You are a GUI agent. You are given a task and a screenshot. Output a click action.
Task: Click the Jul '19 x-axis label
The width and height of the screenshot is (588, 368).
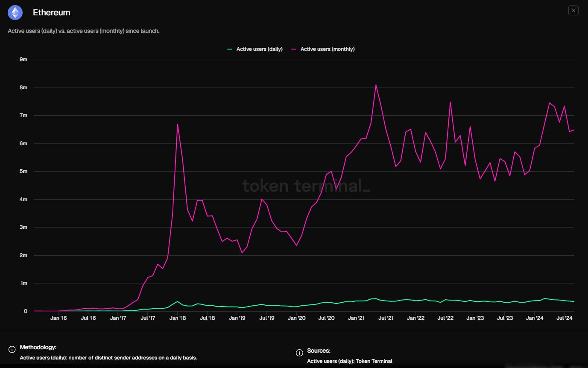point(266,318)
